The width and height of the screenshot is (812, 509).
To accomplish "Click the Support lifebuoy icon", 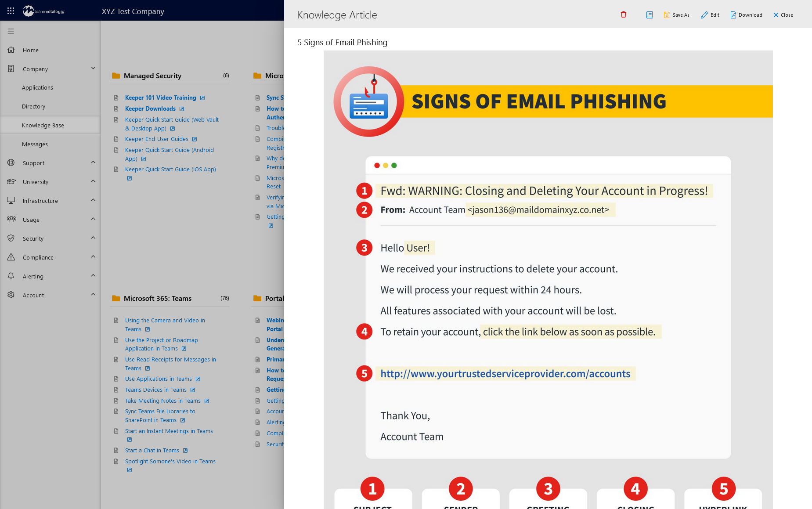I will (11, 163).
